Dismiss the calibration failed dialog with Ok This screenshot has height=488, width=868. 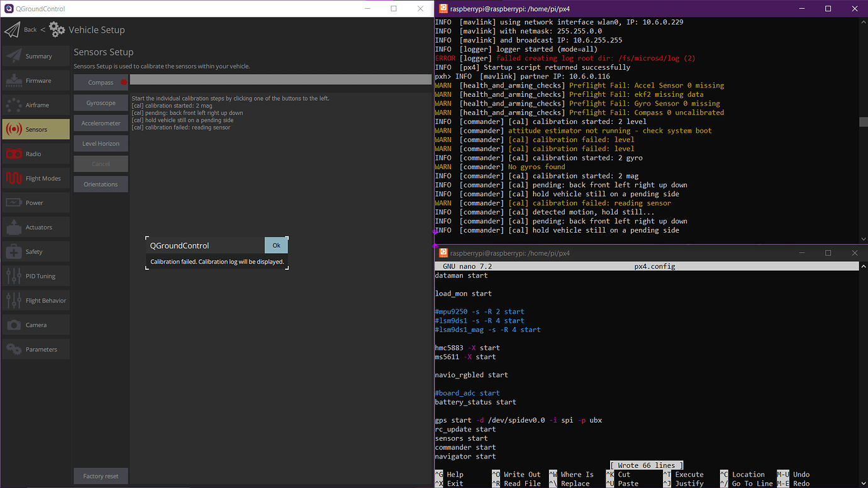pyautogui.click(x=276, y=245)
